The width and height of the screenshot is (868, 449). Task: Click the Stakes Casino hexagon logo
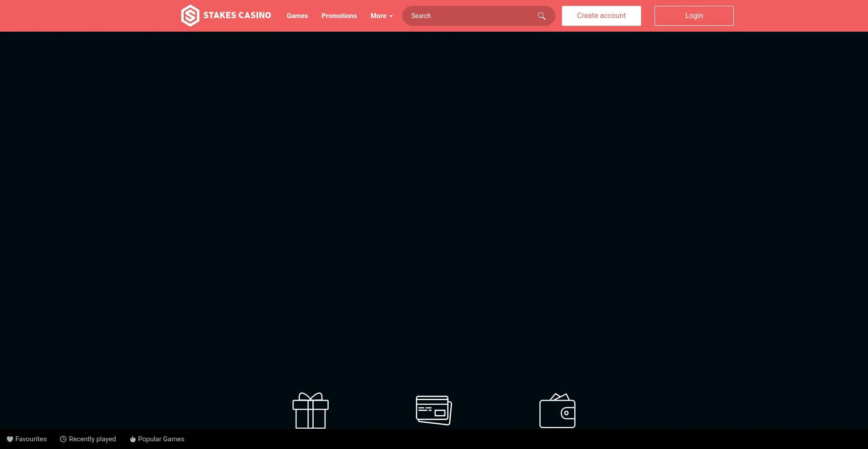coord(190,16)
